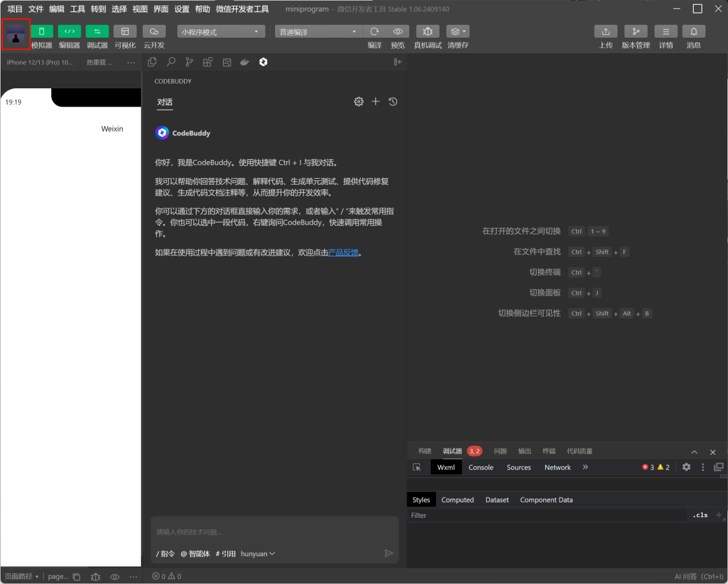Click the compile (编译) refresh icon
Screen dimensions: 728x584
click(374, 31)
